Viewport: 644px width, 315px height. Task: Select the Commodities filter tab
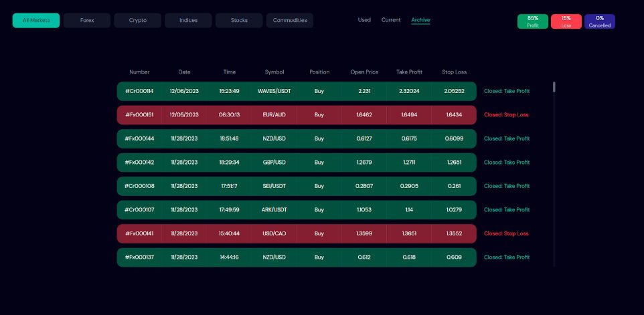coord(290,21)
